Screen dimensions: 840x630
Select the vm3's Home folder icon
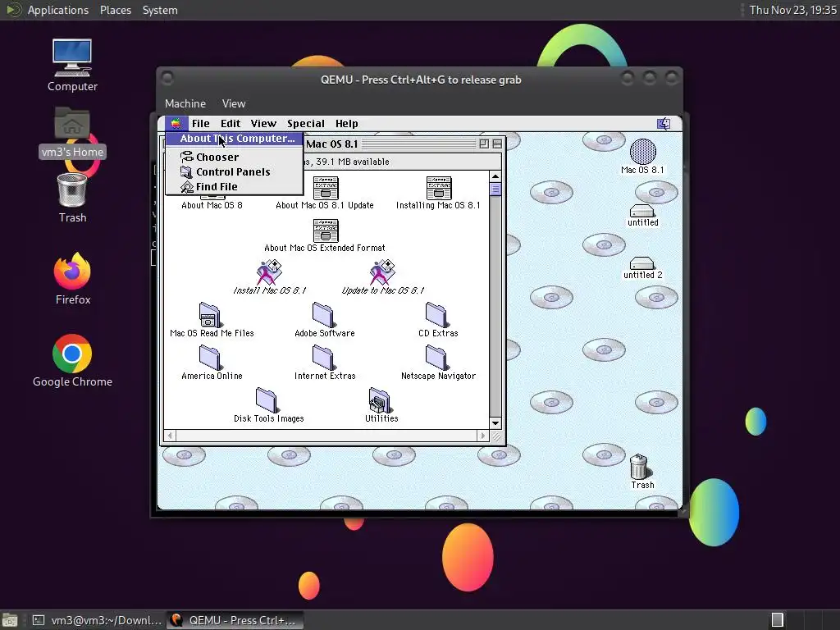(72, 132)
